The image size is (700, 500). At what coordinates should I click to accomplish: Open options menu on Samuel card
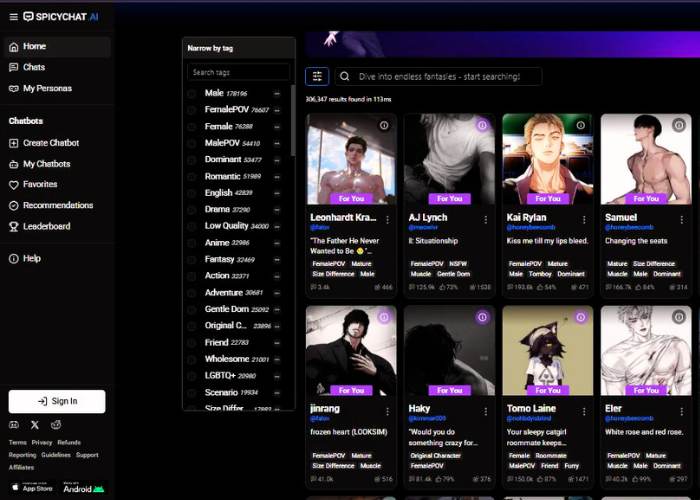click(x=682, y=220)
